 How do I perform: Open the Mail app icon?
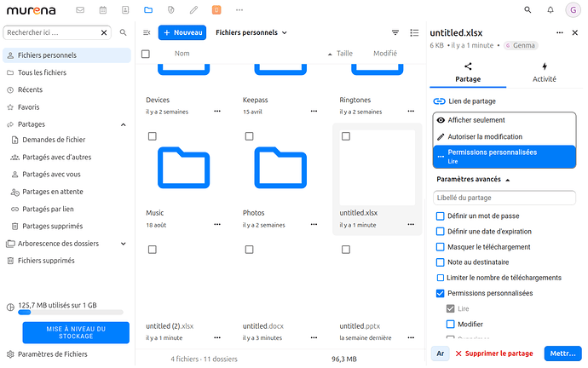pyautogui.click(x=80, y=10)
